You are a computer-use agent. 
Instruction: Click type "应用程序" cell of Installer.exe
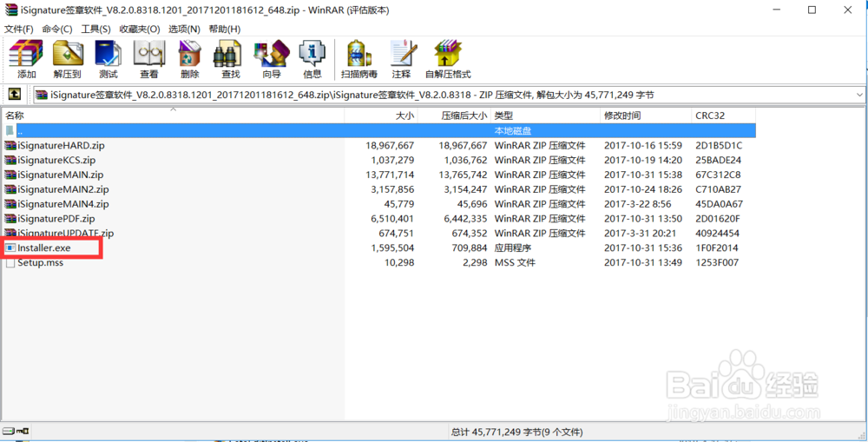pyautogui.click(x=513, y=248)
